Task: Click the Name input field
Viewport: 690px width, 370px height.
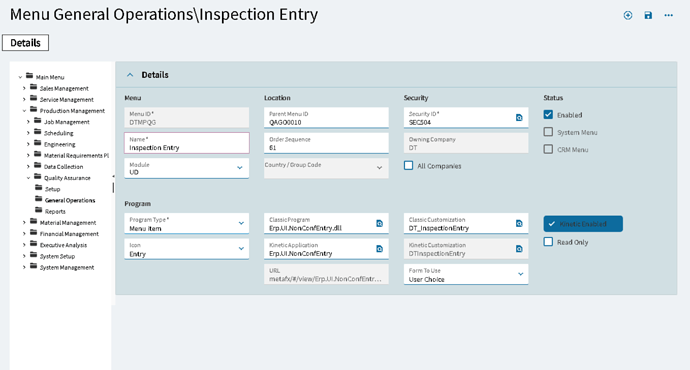Action: pyautogui.click(x=187, y=143)
